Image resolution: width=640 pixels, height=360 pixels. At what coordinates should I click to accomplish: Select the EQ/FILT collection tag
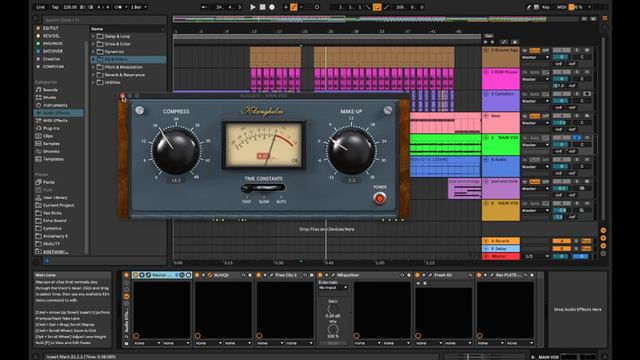(x=51, y=28)
